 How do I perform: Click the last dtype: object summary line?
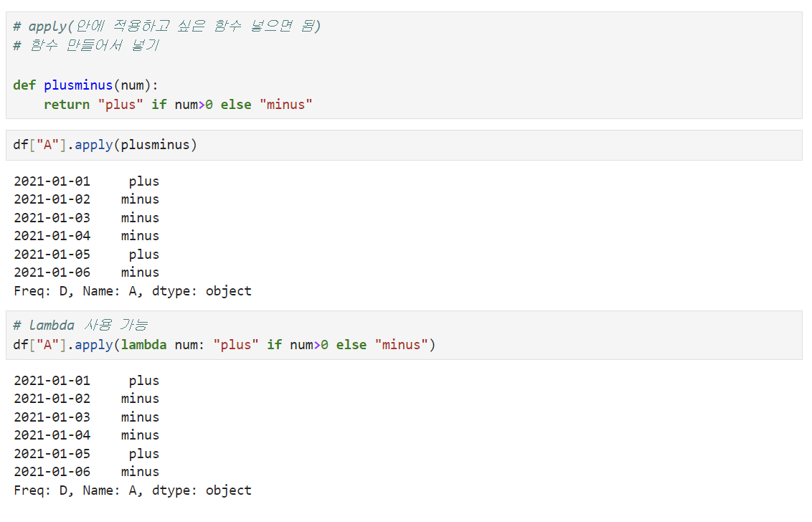click(133, 490)
